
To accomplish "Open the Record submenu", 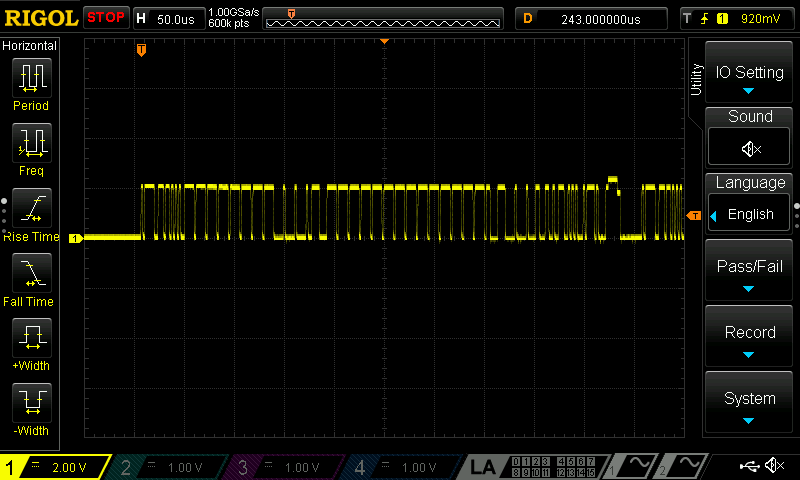I will 748,336.
